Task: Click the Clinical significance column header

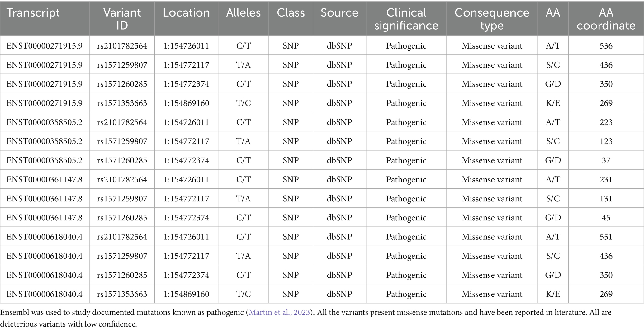Action: coord(406,19)
